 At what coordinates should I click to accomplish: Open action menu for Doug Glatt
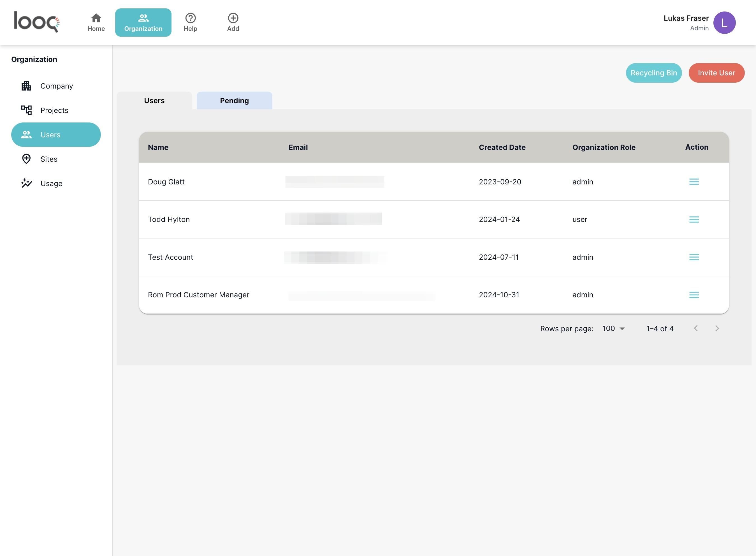694,182
